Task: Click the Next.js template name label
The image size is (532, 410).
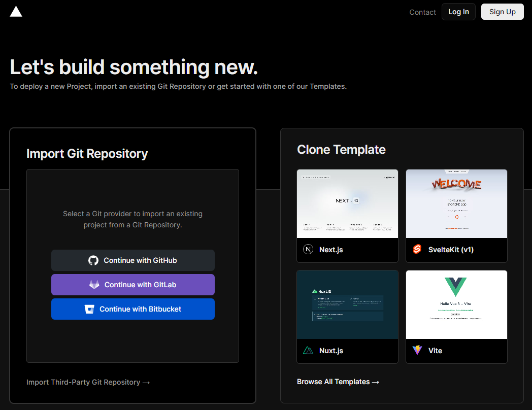Action: point(331,250)
